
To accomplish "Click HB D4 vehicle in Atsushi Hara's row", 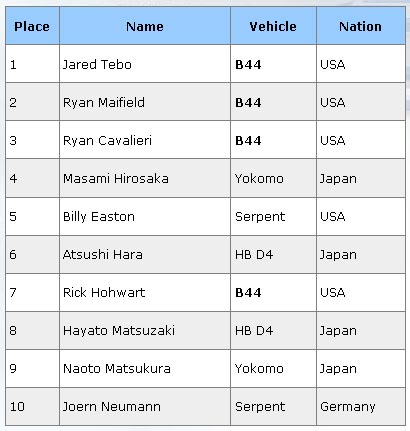I will [254, 254].
